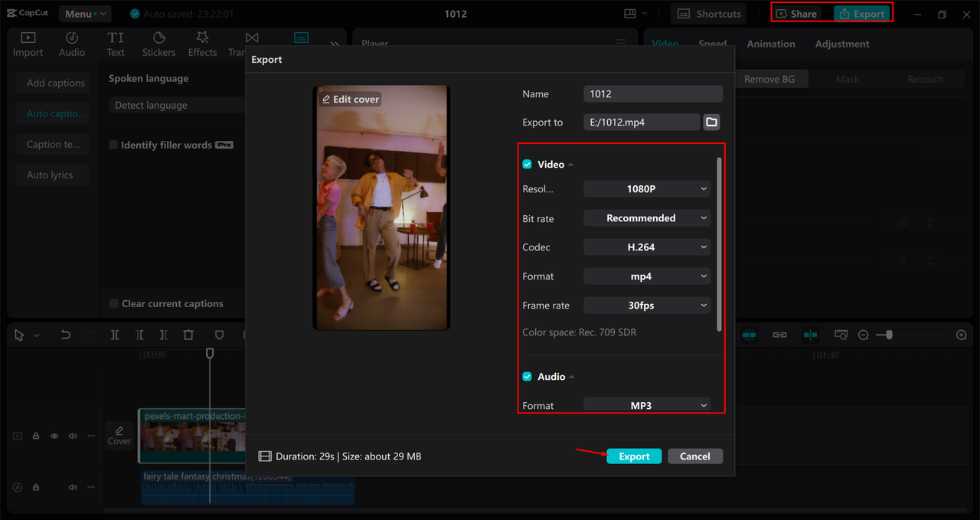This screenshot has height=520, width=980.
Task: Click Edit cover on preview
Action: point(351,100)
